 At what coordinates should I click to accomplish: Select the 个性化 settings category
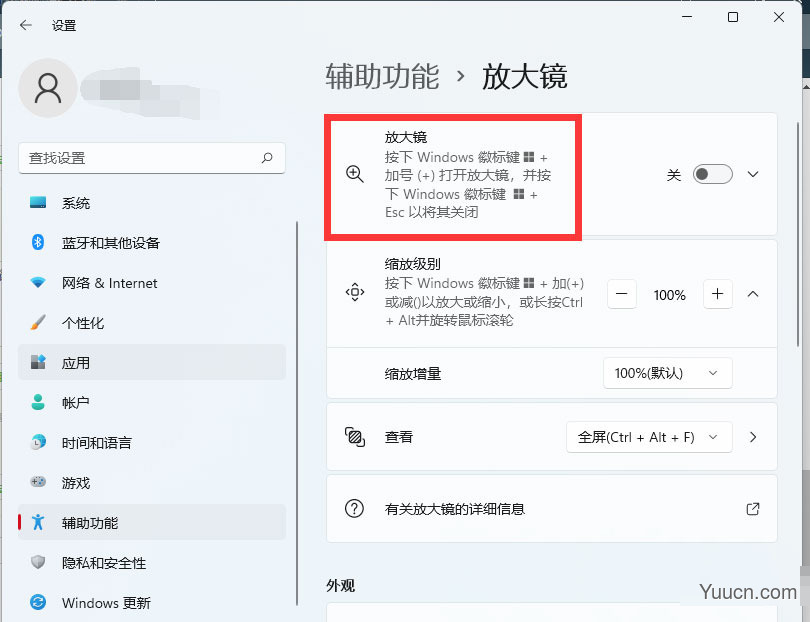(151, 322)
